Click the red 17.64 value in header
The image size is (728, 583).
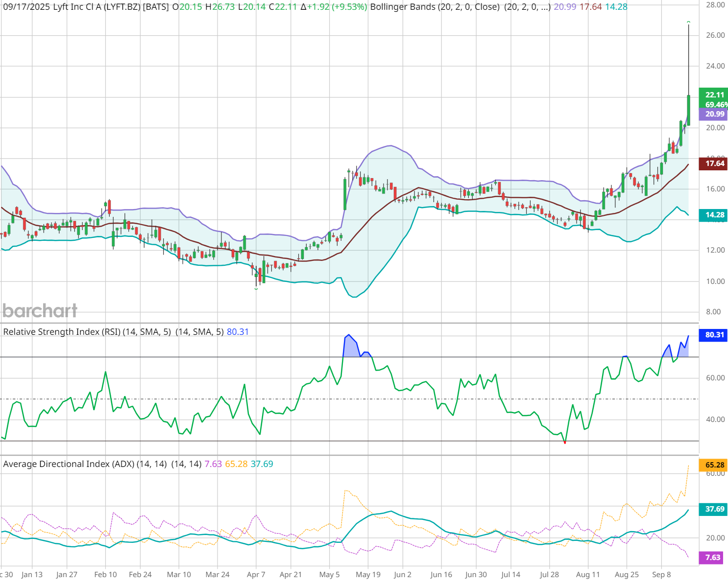tap(591, 7)
